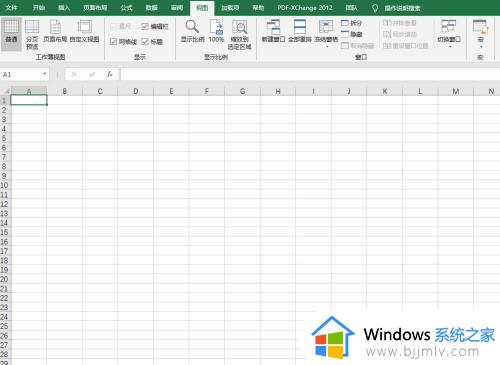The image size is (500, 365).
Task: Switch to the Data (数据) tab
Action: click(x=152, y=8)
